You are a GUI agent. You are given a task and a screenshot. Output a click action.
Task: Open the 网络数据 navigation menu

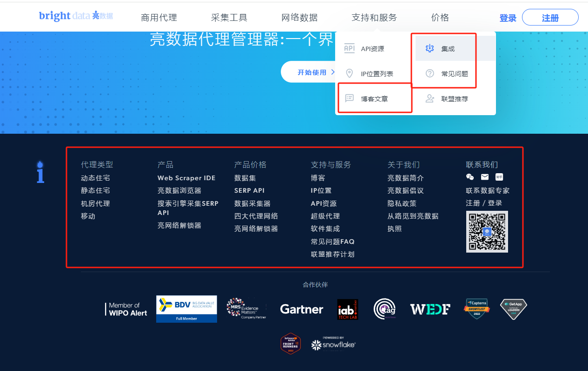point(300,18)
